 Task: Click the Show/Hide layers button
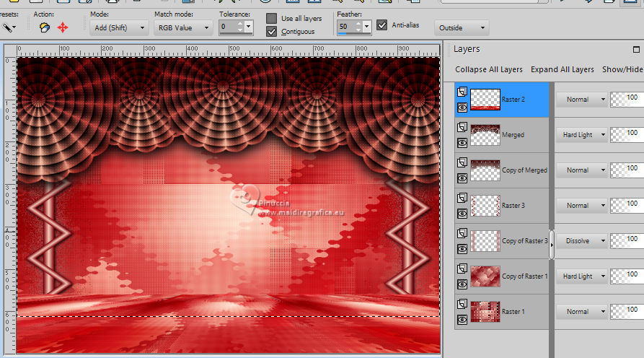(622, 69)
